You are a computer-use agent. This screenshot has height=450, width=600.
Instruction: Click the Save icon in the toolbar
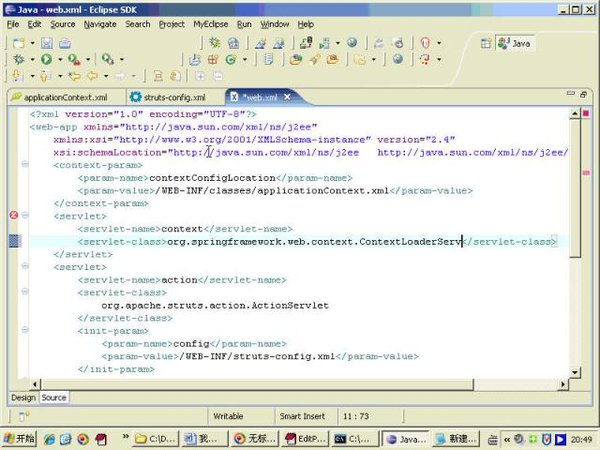[x=47, y=43]
